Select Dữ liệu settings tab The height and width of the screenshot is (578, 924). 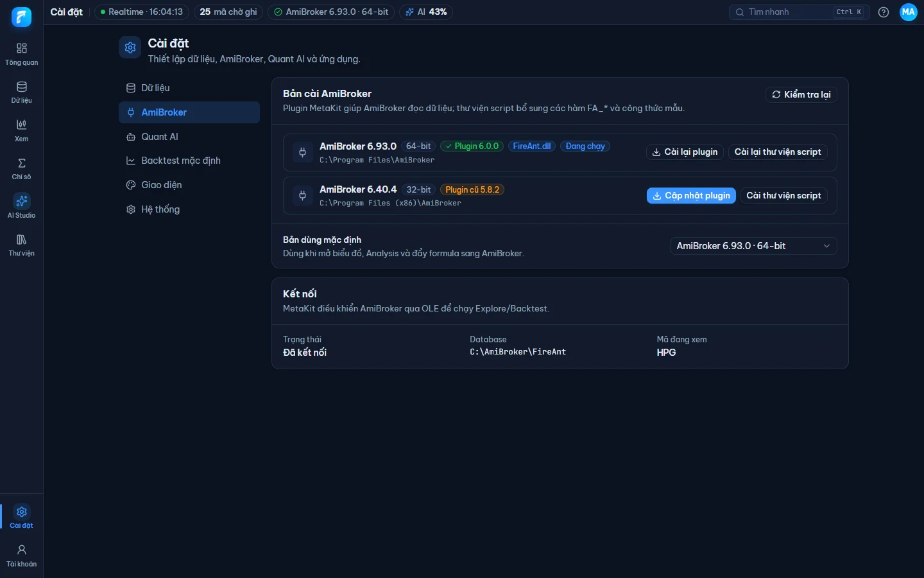tap(189, 88)
